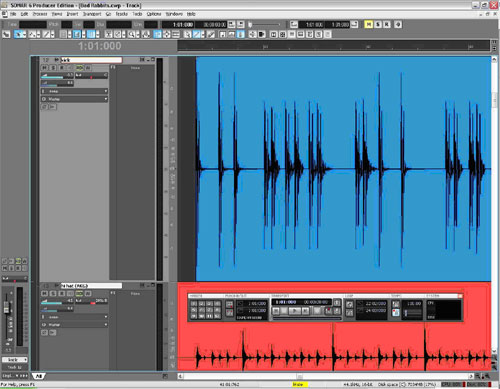Click the far-left hand icon in tool row
The image size is (500, 389).
tap(6, 34)
